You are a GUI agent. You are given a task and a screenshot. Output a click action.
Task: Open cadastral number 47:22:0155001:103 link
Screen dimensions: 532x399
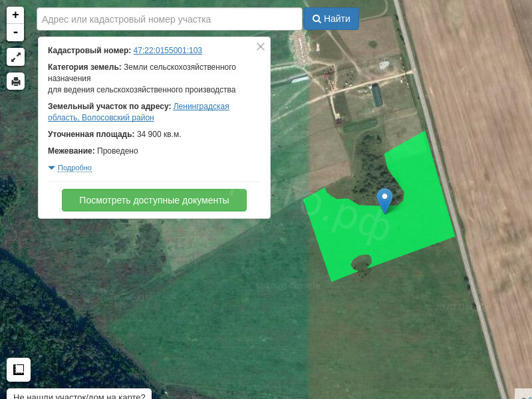pyautogui.click(x=168, y=51)
